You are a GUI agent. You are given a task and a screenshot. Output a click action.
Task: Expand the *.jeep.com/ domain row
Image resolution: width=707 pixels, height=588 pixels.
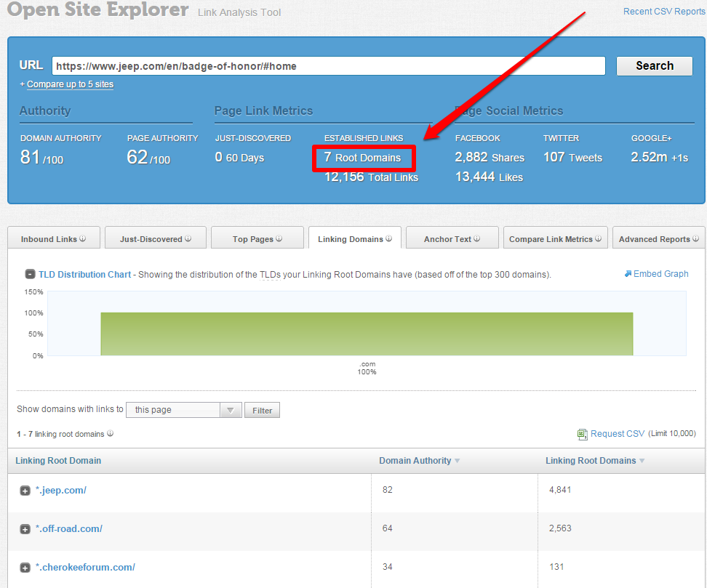pyautogui.click(x=25, y=491)
